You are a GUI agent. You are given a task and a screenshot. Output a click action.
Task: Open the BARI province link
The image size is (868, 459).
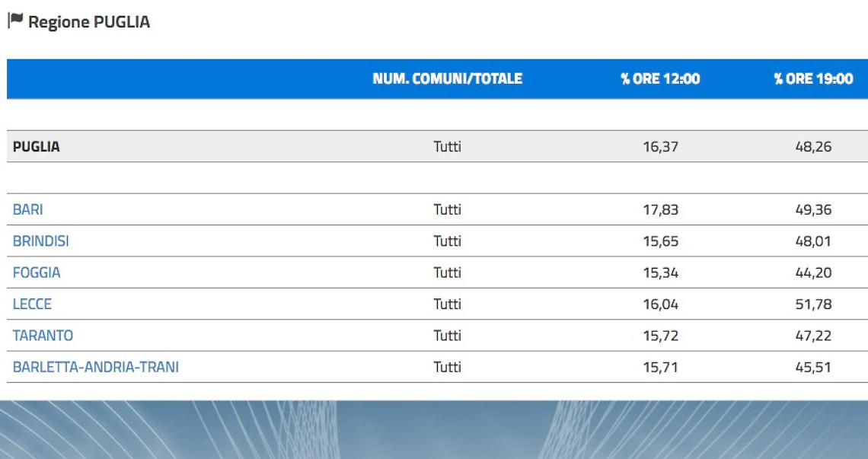(27, 209)
